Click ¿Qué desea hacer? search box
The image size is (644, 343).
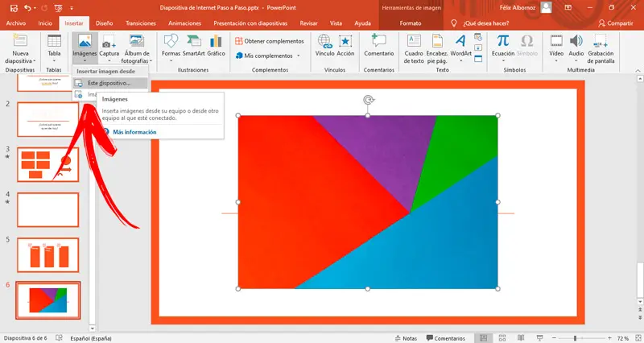point(486,23)
